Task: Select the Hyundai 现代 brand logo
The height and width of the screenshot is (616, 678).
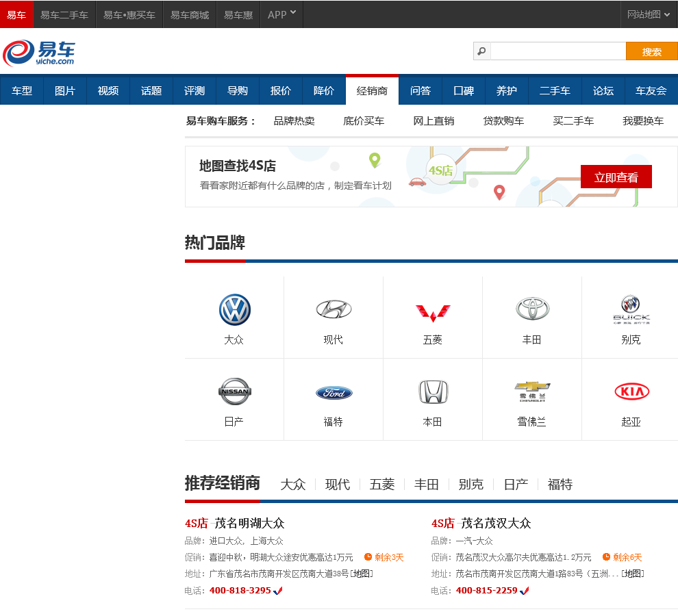Action: pos(334,309)
